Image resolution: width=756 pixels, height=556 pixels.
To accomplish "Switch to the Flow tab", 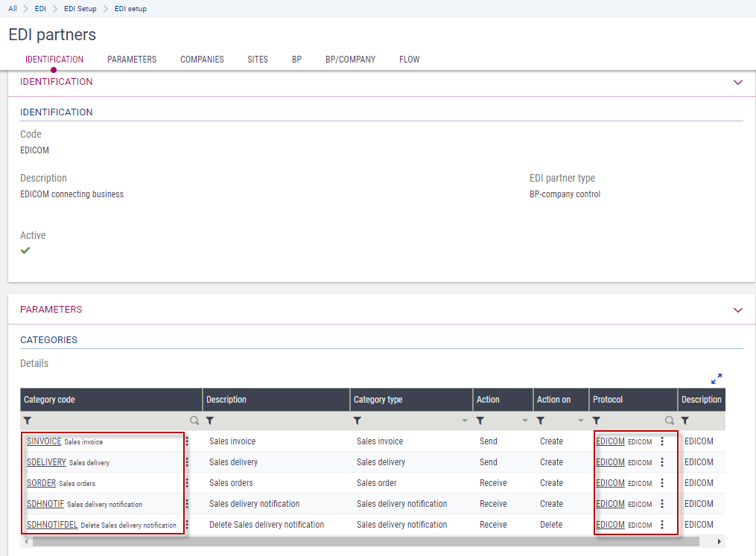I will pos(409,60).
